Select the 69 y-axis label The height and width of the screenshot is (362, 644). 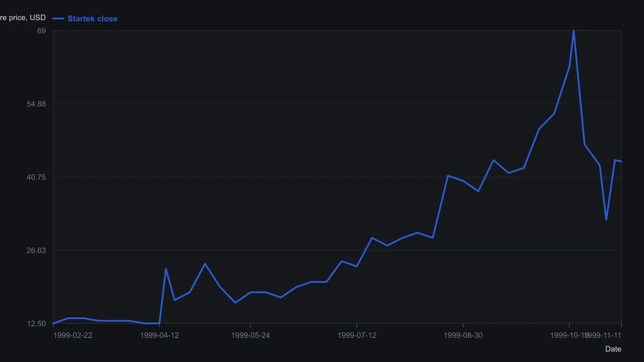click(41, 31)
